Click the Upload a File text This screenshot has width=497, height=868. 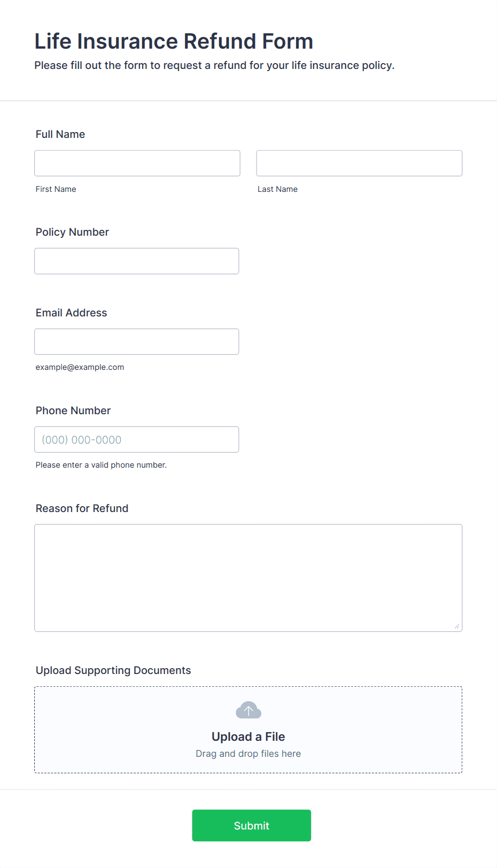248,737
